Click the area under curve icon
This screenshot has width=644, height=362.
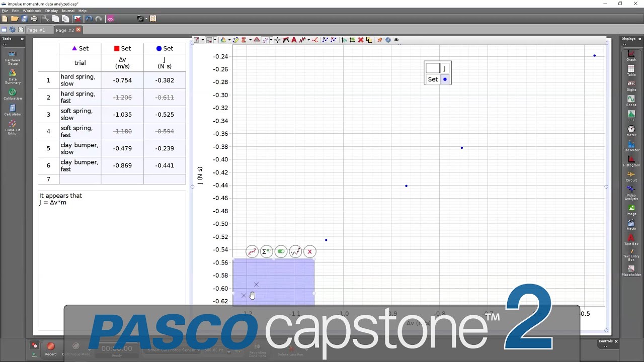[257, 40]
